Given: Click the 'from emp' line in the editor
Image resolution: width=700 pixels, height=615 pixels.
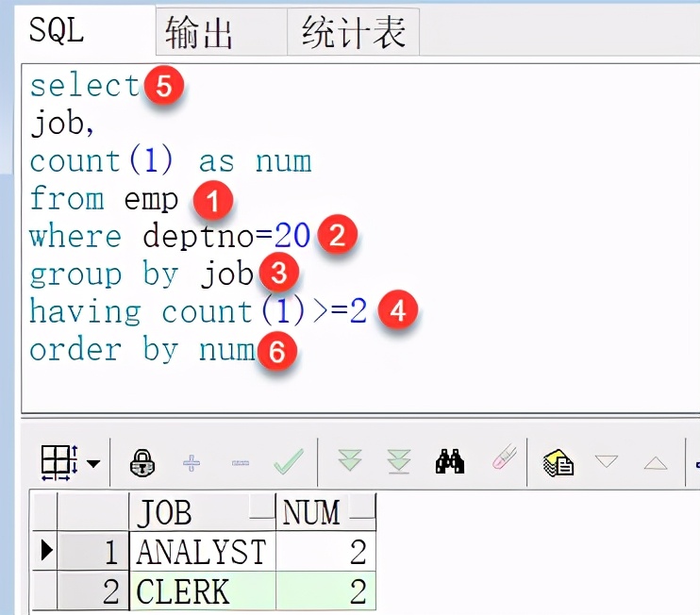Looking at the screenshot, I should point(104,199).
